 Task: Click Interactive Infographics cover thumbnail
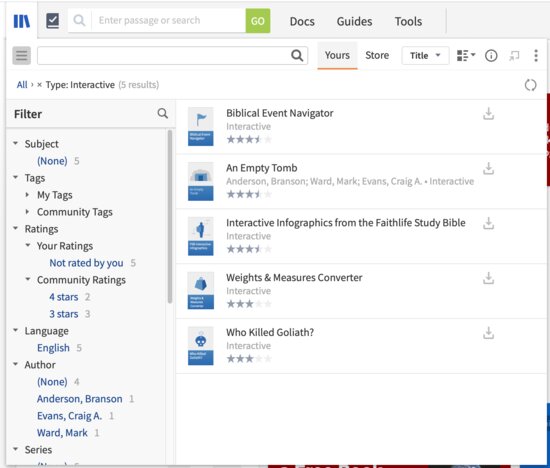pos(200,236)
